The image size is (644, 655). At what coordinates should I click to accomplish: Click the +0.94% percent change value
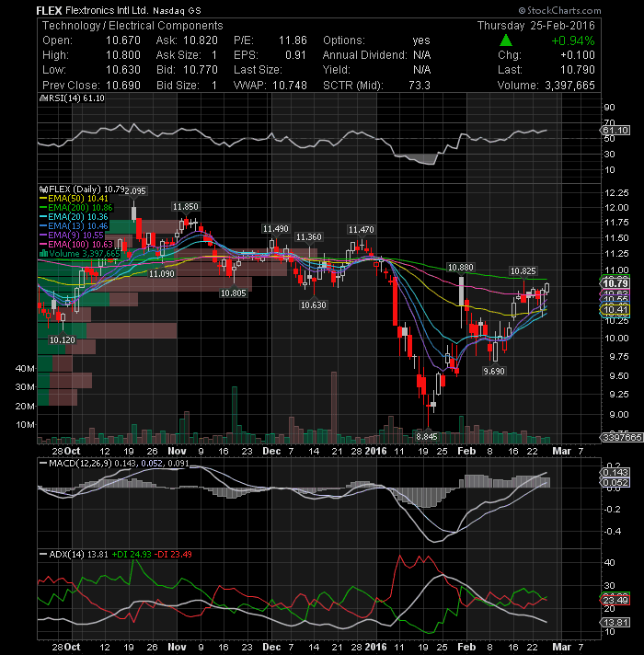tap(573, 40)
